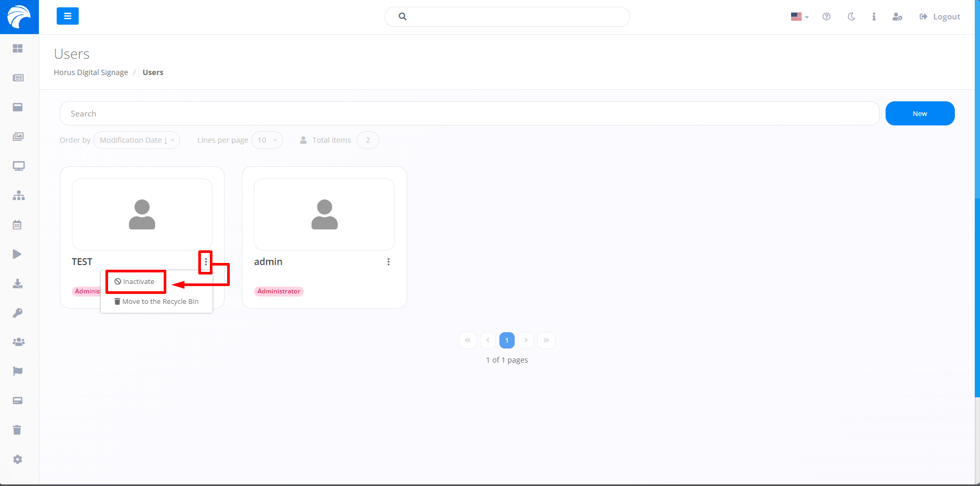Viewport: 980px width, 486px height.
Task: Open the Horus Digital Signage breadcrumb link
Action: pos(91,72)
